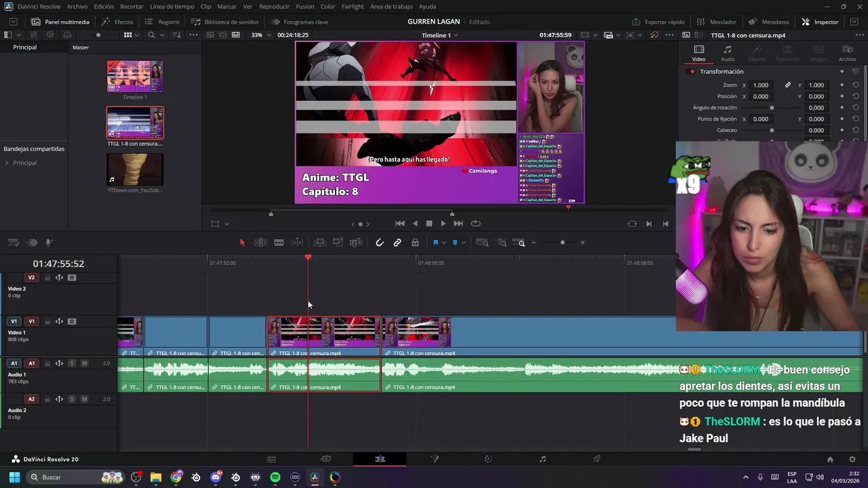The image size is (868, 488).
Task: Disable the Video 2 track filmstrip toggle
Action: 72,278
